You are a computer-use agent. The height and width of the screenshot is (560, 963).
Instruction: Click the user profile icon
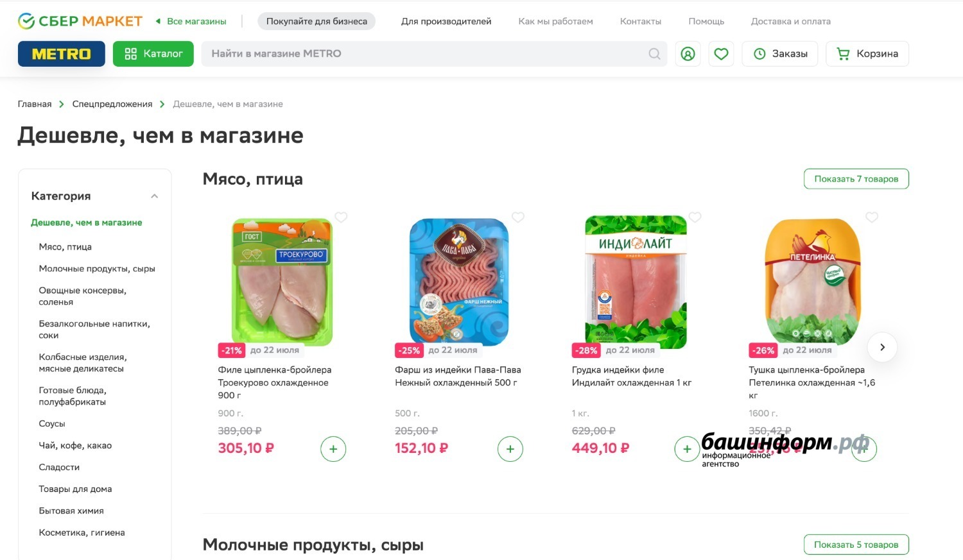click(688, 54)
